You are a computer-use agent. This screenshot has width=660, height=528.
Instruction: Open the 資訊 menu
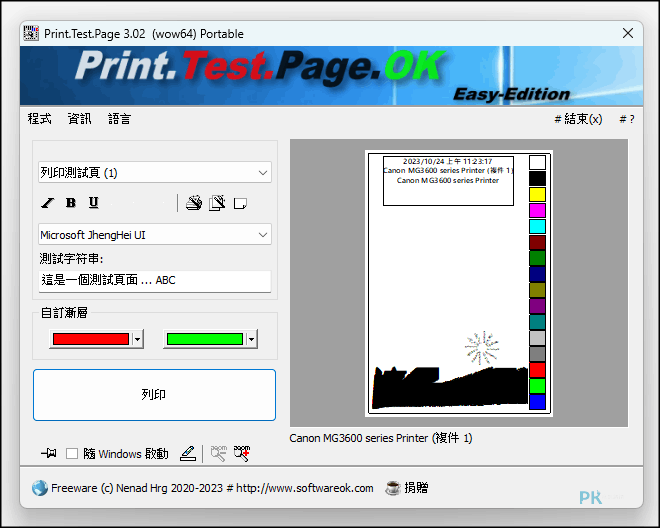coord(80,119)
